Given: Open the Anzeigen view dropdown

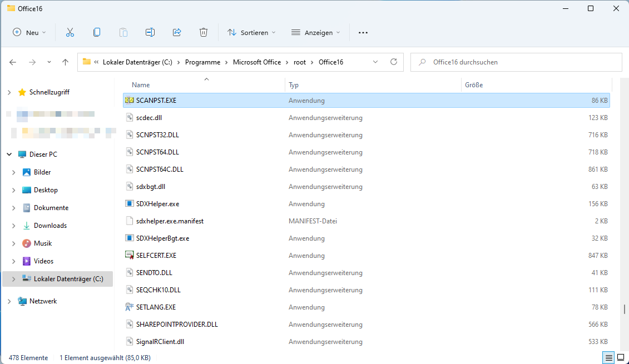Looking at the screenshot, I should 316,32.
